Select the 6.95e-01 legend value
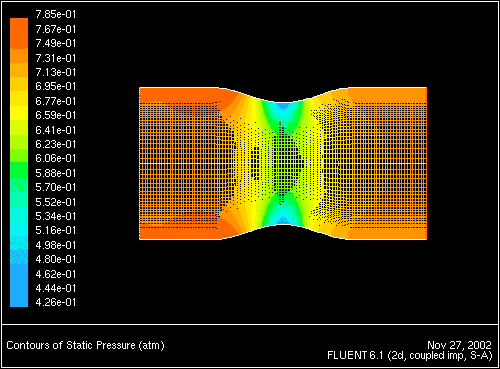Screen dimensions: 500x369 pyautogui.click(x=56, y=86)
